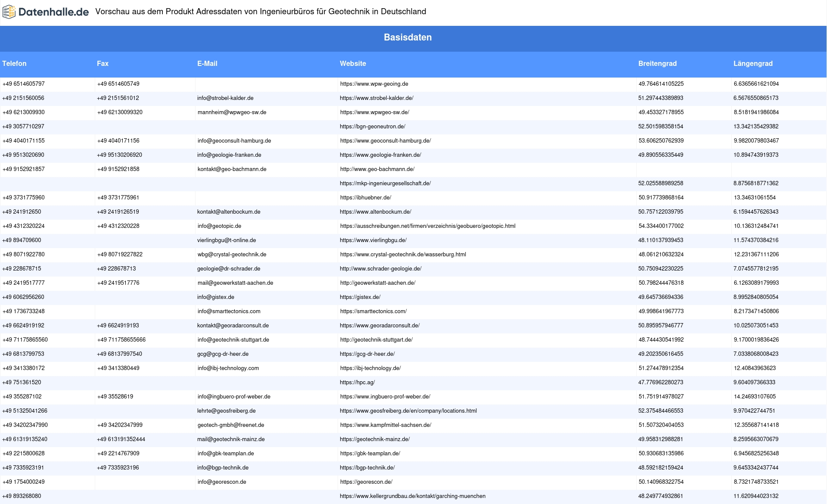Select email geotech-gmbh@freenet.de
The image size is (827, 504).
[231, 425]
